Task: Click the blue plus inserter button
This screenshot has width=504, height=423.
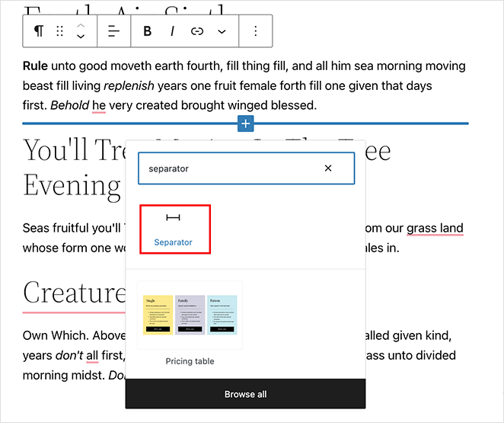Action: pos(246,123)
